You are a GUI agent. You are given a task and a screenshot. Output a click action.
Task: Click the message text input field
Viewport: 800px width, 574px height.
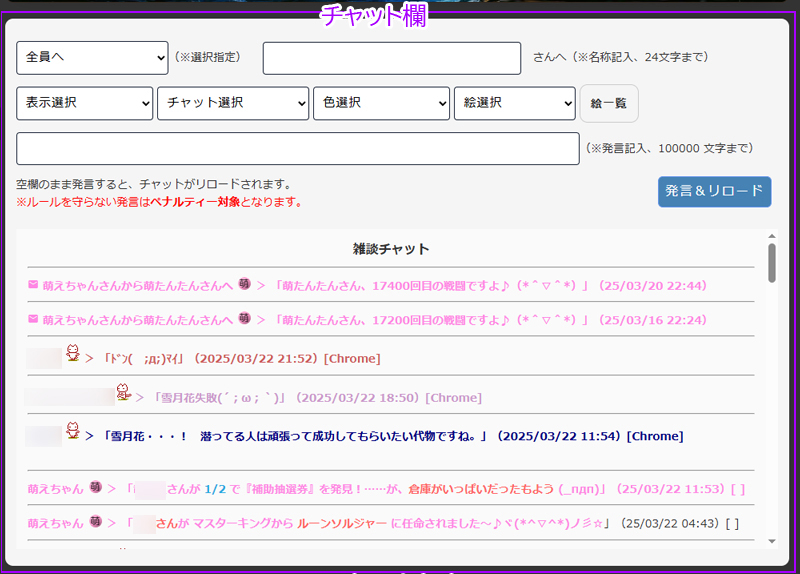(x=298, y=148)
